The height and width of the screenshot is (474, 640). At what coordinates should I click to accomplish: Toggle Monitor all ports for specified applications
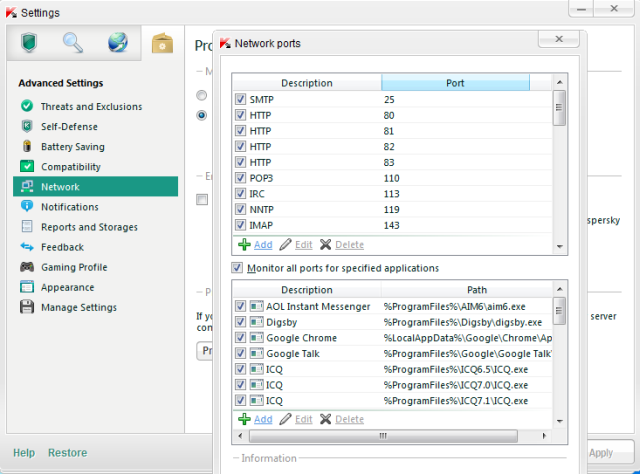point(237,268)
